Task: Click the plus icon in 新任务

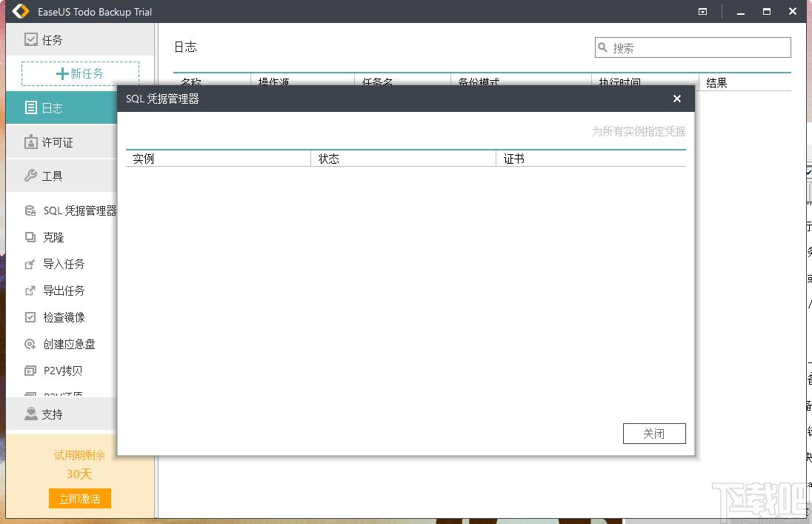Action: click(62, 73)
